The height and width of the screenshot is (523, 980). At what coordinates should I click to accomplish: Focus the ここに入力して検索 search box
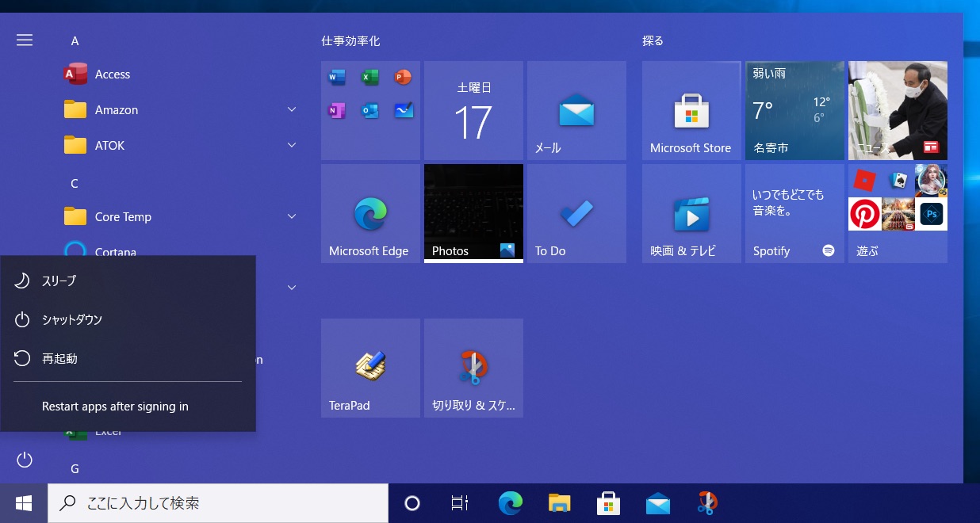(x=218, y=503)
